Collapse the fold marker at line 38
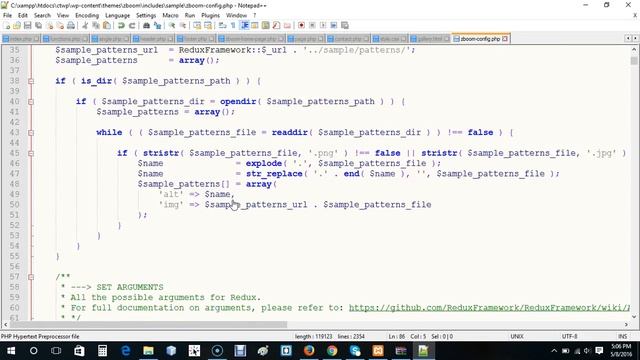640x360 pixels. tap(31, 81)
